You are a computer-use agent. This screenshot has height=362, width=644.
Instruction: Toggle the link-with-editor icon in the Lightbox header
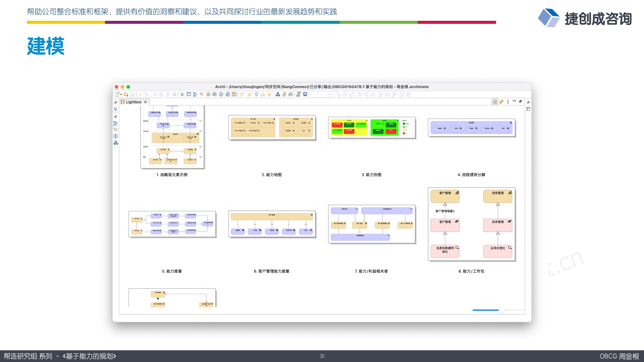(495, 101)
